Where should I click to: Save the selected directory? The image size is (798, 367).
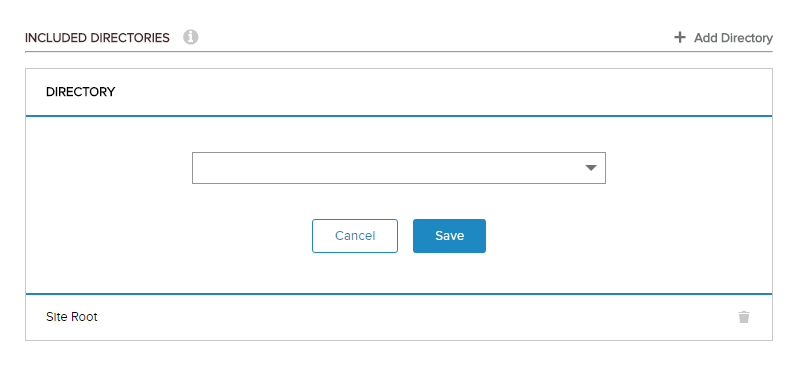pyautogui.click(x=449, y=236)
